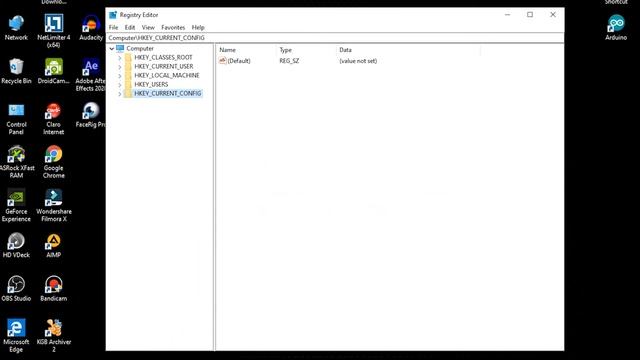This screenshot has width=640, height=360.
Task: Close the Registry Editor window
Action: [553, 15]
